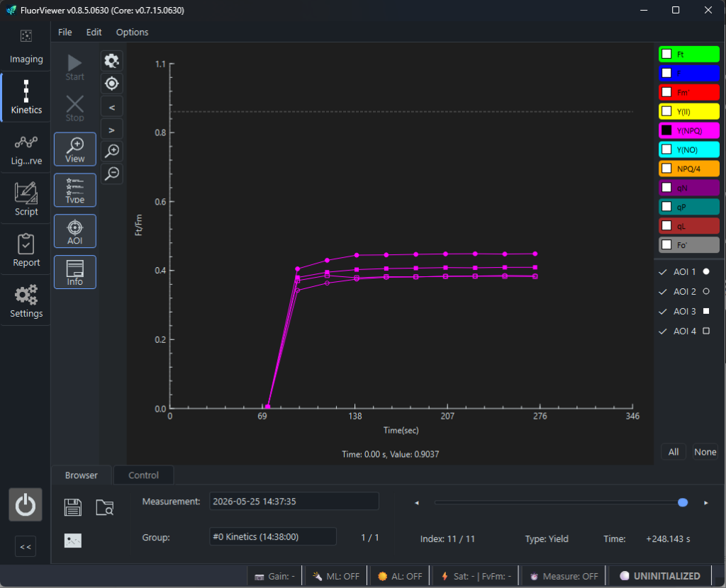Image resolution: width=726 pixels, height=588 pixels.
Task: Enable the Y(NO) checkbox
Action: tap(666, 149)
